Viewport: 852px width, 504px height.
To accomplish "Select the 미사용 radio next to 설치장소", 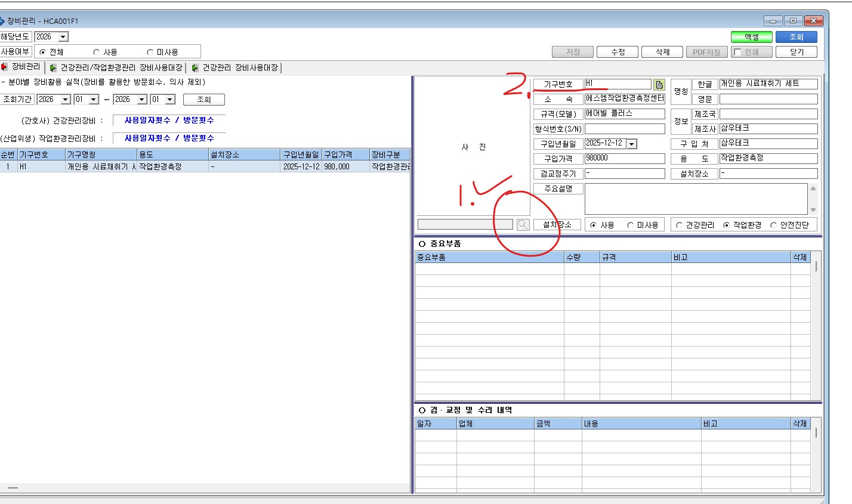I will coord(630,225).
